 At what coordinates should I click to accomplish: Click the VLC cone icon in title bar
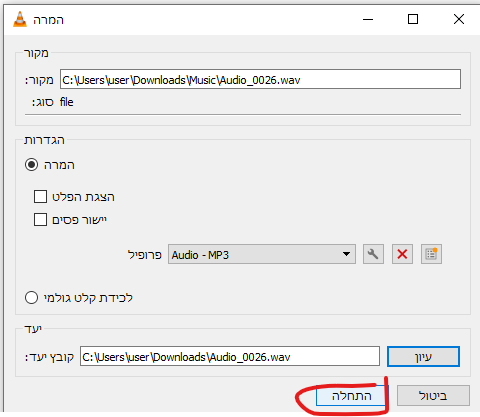coord(20,19)
